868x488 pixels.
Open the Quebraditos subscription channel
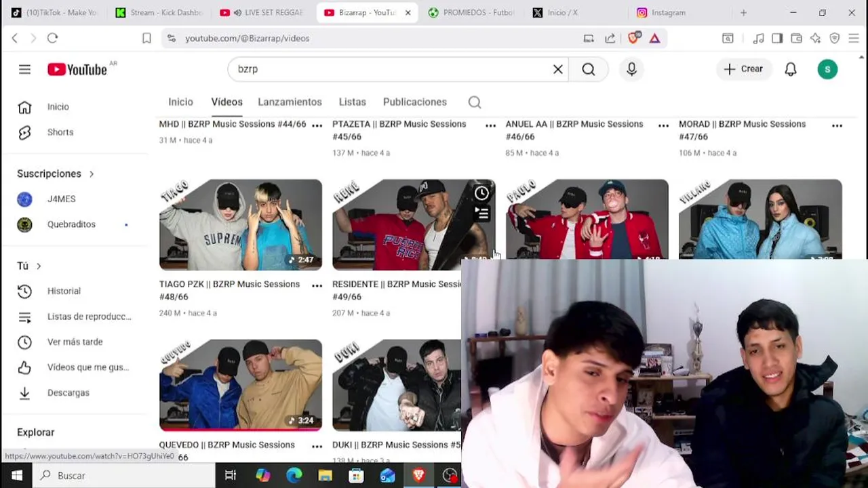[75, 224]
